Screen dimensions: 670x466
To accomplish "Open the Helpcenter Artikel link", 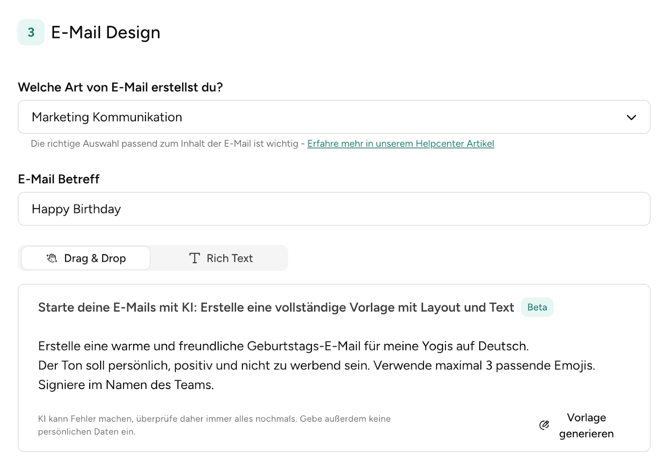I will [400, 144].
